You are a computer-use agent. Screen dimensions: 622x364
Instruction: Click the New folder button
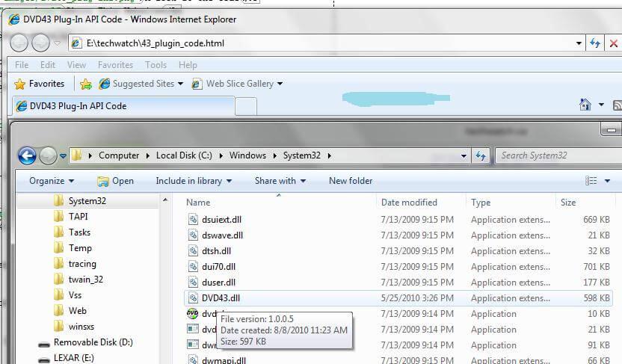click(351, 181)
